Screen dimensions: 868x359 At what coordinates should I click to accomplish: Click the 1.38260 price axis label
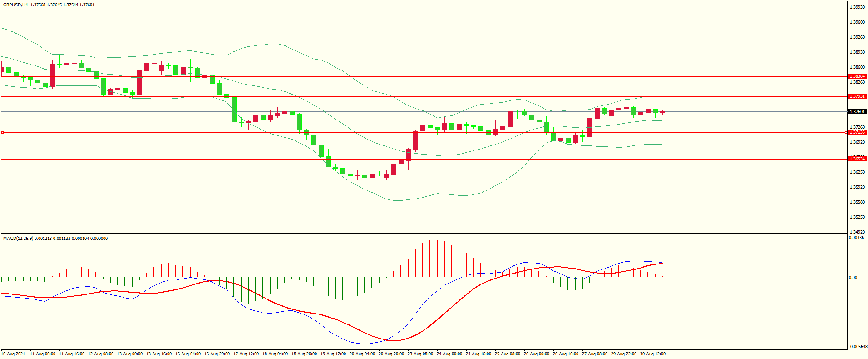pos(857,82)
